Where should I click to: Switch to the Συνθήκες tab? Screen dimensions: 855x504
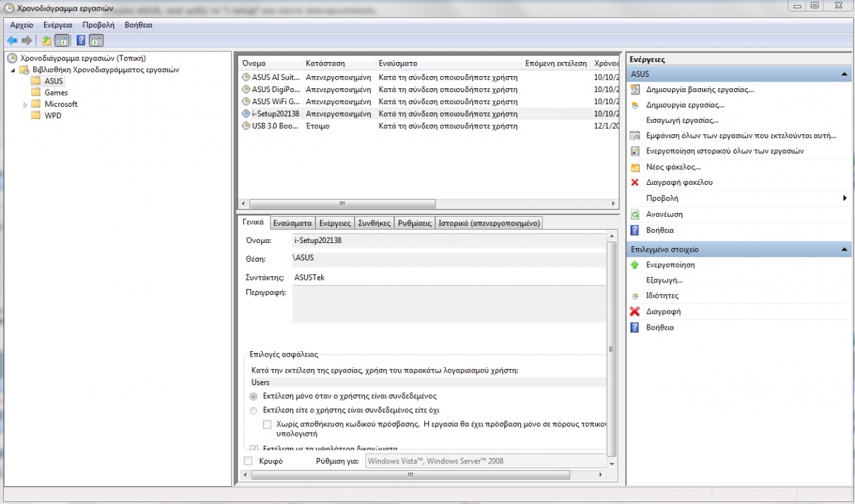tap(374, 224)
